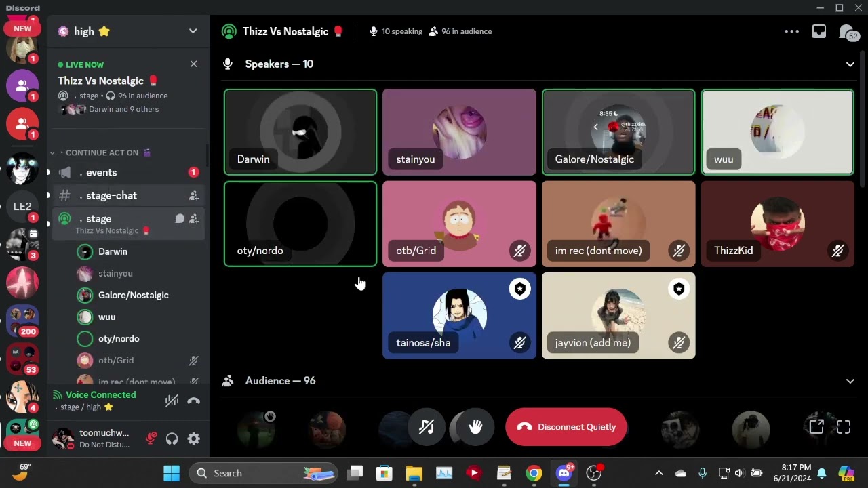Click stainyou in channel member list
Viewport: 868px width, 488px height.
[139, 273]
